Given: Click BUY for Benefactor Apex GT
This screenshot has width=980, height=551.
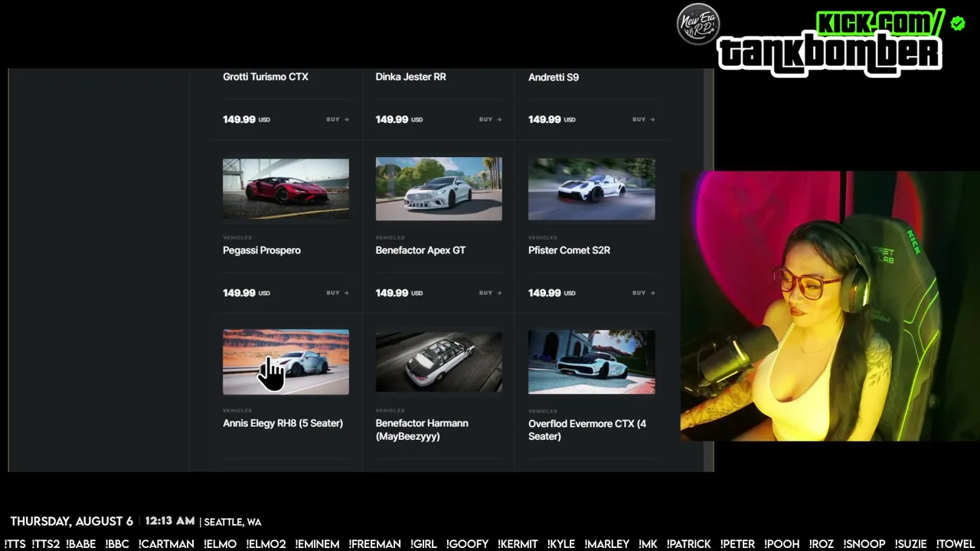Looking at the screenshot, I should [x=491, y=293].
